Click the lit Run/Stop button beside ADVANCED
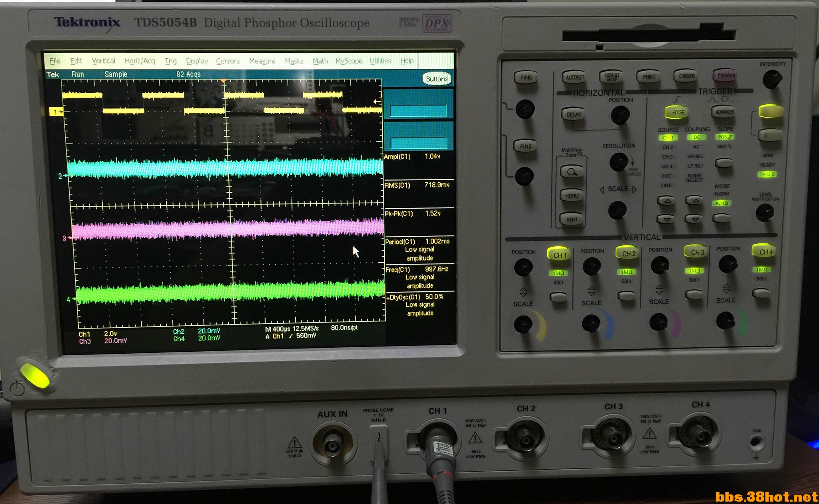 771,111
